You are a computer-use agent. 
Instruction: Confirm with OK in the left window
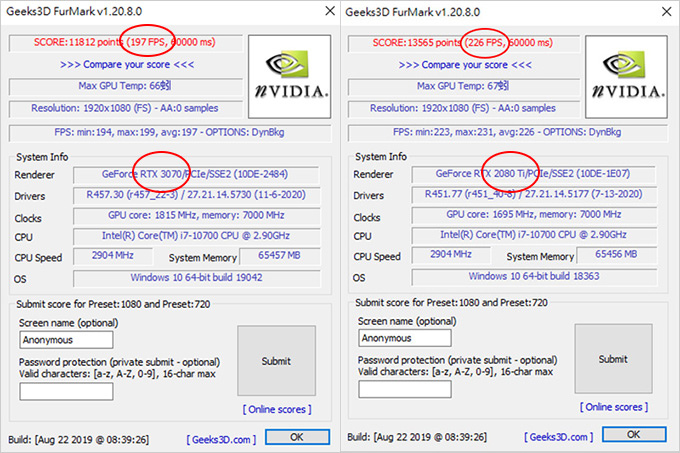[x=297, y=437]
